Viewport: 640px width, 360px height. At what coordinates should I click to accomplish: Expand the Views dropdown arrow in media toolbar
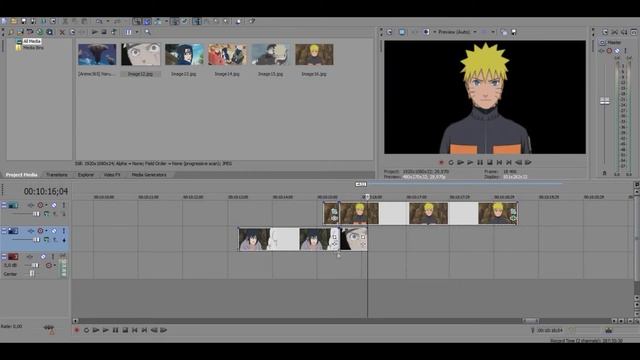(137, 32)
